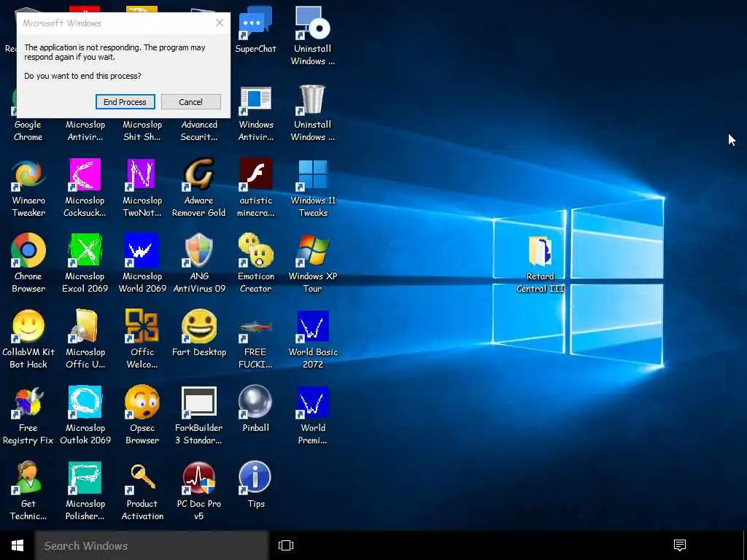Click Cancel in the not-responding dialog
Image resolution: width=747 pixels, height=560 pixels.
point(190,102)
